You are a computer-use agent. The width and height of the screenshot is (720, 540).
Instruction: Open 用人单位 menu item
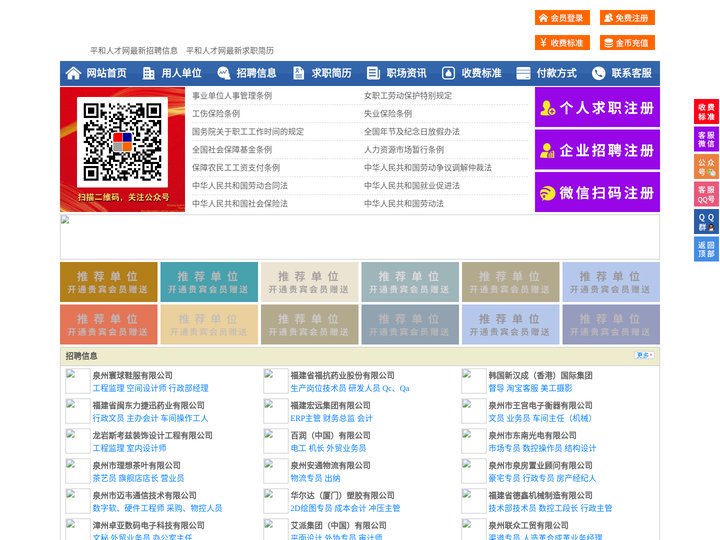tap(181, 73)
